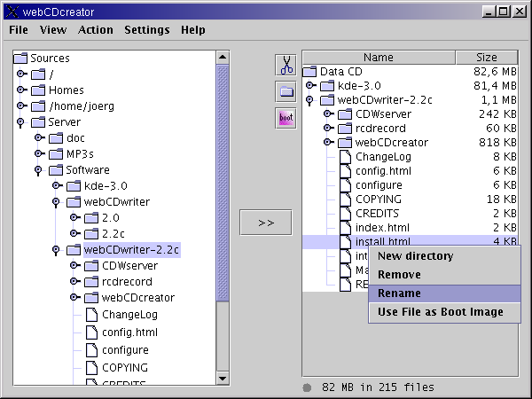Expand CDWserver in Data CD panel
Image resolution: width=532 pixels, height=399 pixels.
click(x=328, y=113)
